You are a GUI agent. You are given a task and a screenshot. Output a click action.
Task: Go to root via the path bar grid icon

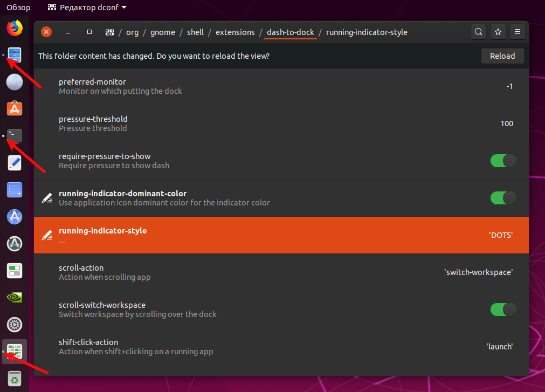click(110, 32)
